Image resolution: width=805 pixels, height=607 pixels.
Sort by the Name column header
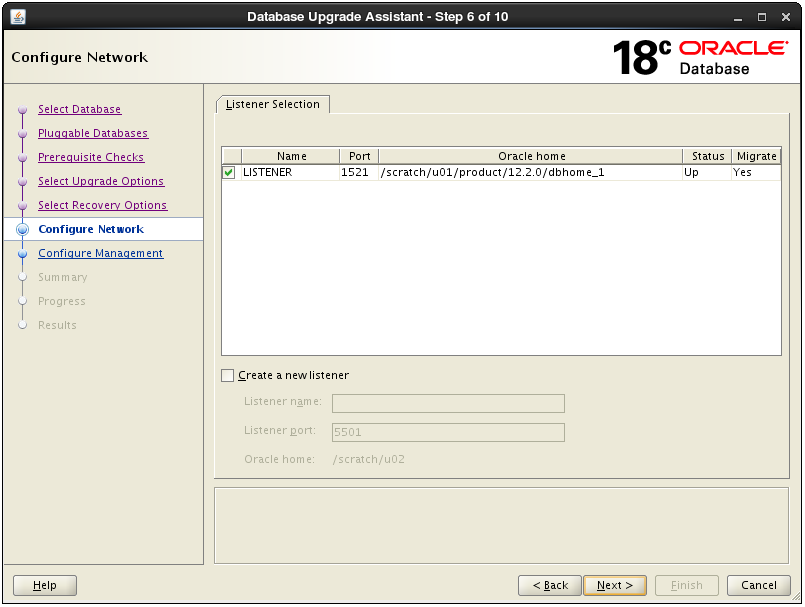[x=291, y=156]
